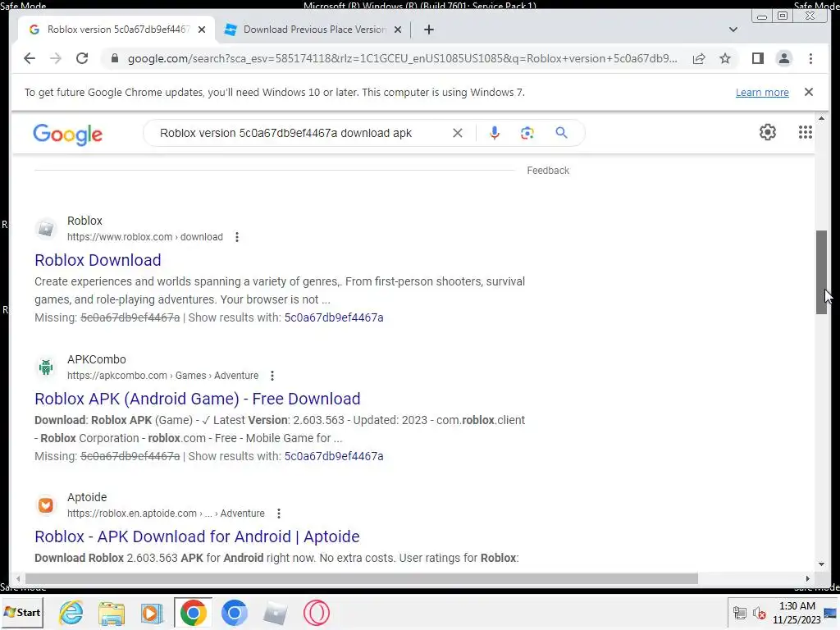Close the Download Previous Place Version tab
The height and width of the screenshot is (630, 840).
(398, 30)
